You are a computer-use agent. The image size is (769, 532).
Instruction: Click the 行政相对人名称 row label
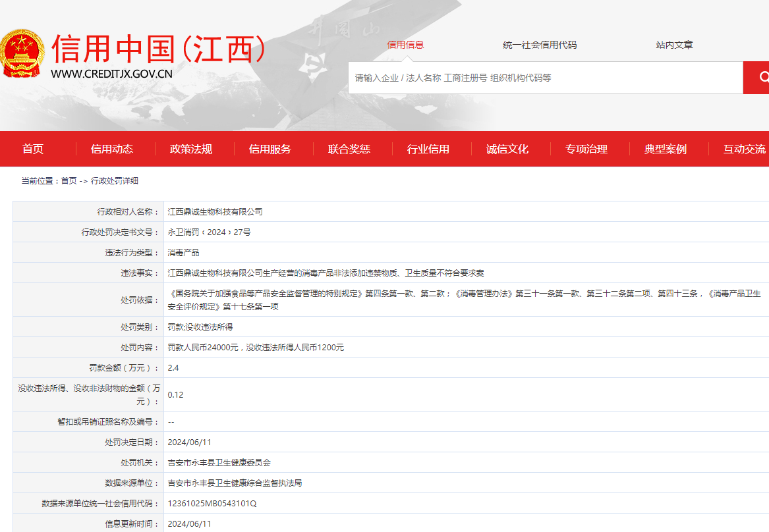[x=128, y=211]
